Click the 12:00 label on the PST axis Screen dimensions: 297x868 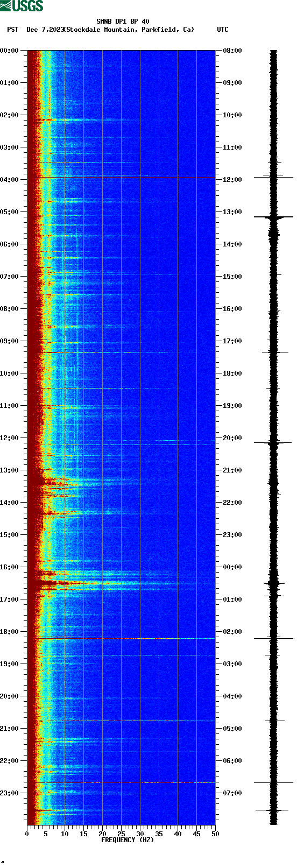click(10, 438)
